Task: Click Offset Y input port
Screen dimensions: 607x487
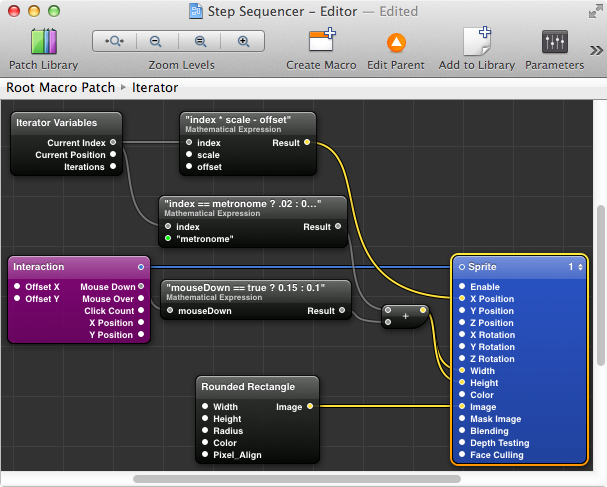Action: tap(17, 298)
